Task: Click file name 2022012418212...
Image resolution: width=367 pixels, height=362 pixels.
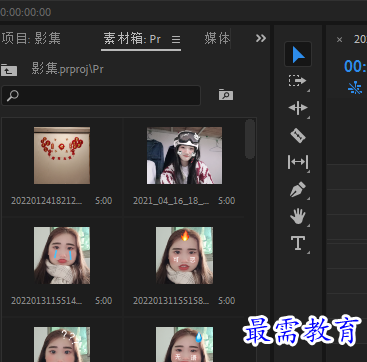Action: 46,201
